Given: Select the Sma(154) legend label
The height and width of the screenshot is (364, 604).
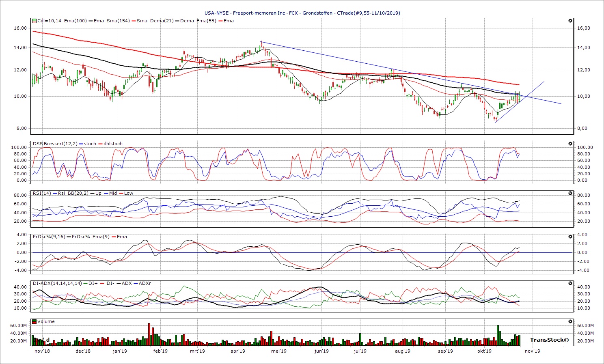Looking at the screenshot, I should 118,21.
